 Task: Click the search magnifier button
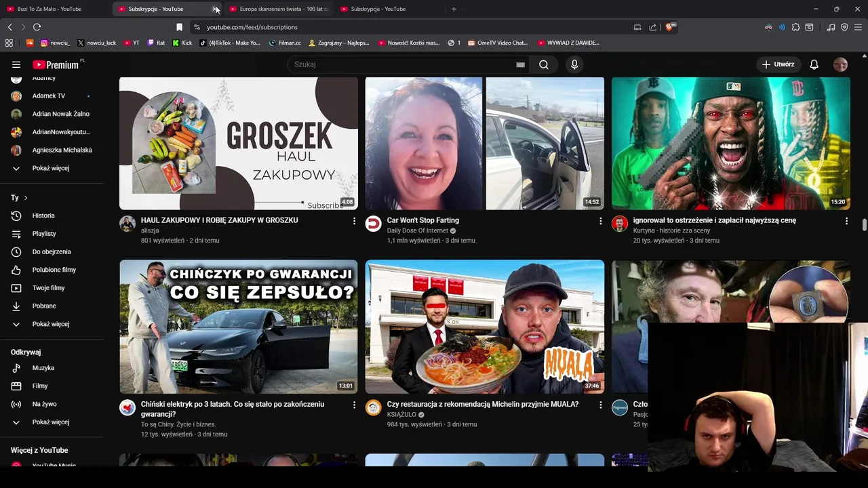tap(544, 64)
